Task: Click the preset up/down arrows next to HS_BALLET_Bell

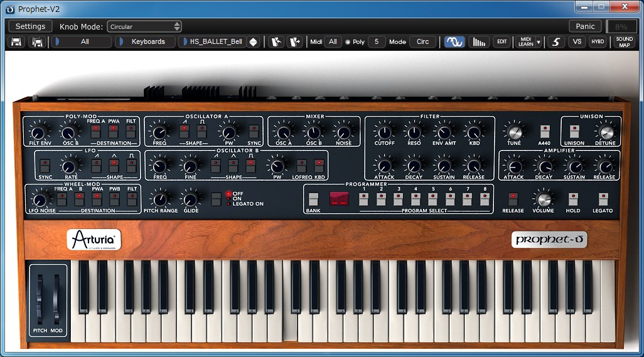Action: (x=254, y=42)
